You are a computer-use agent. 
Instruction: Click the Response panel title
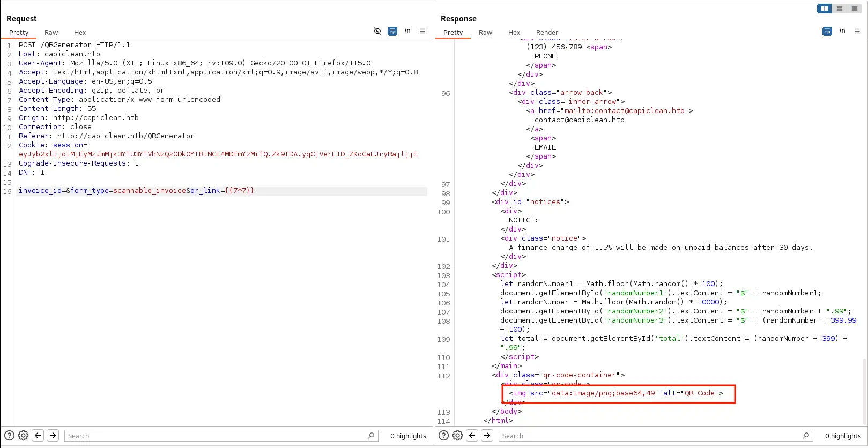click(458, 19)
